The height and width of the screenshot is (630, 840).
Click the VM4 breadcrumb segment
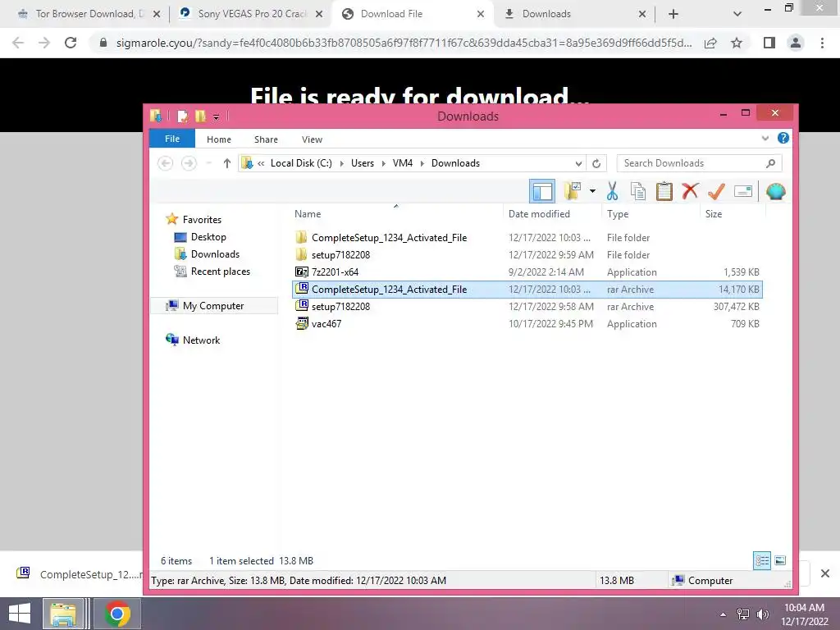tap(402, 163)
